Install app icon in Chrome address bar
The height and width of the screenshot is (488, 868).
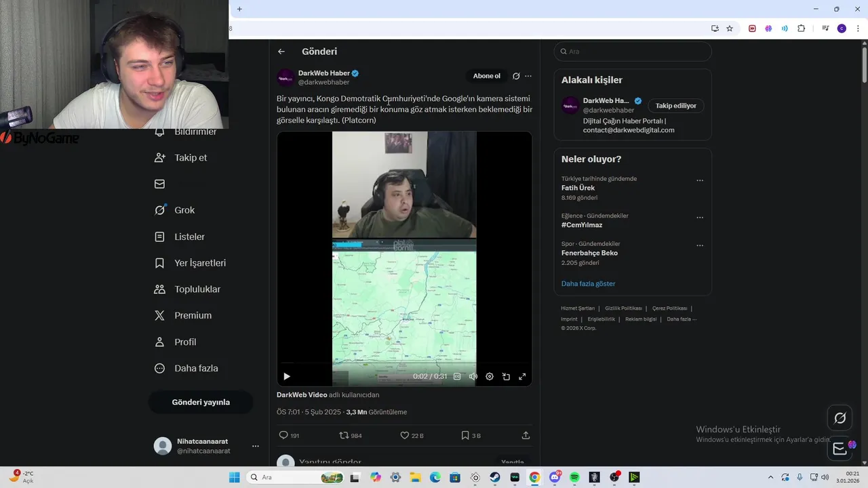point(715,28)
